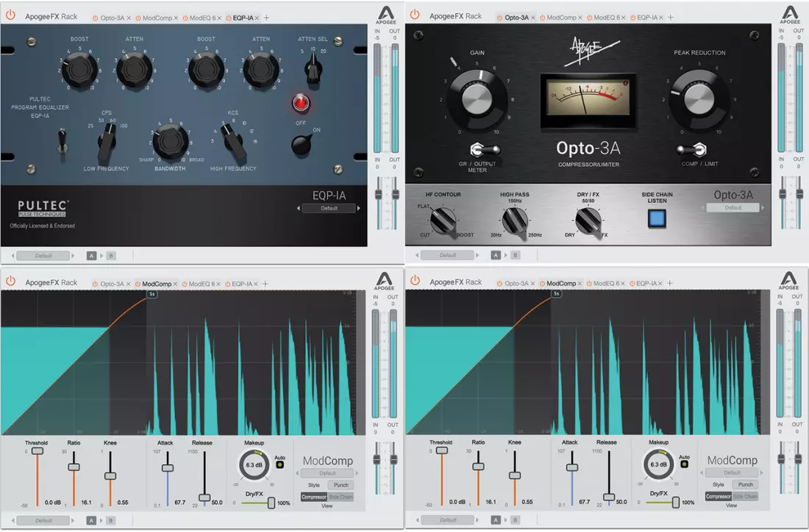809x532 pixels.
Task: Go to previous EQP-IA plugin preset with the left arrow
Action: tap(298, 208)
